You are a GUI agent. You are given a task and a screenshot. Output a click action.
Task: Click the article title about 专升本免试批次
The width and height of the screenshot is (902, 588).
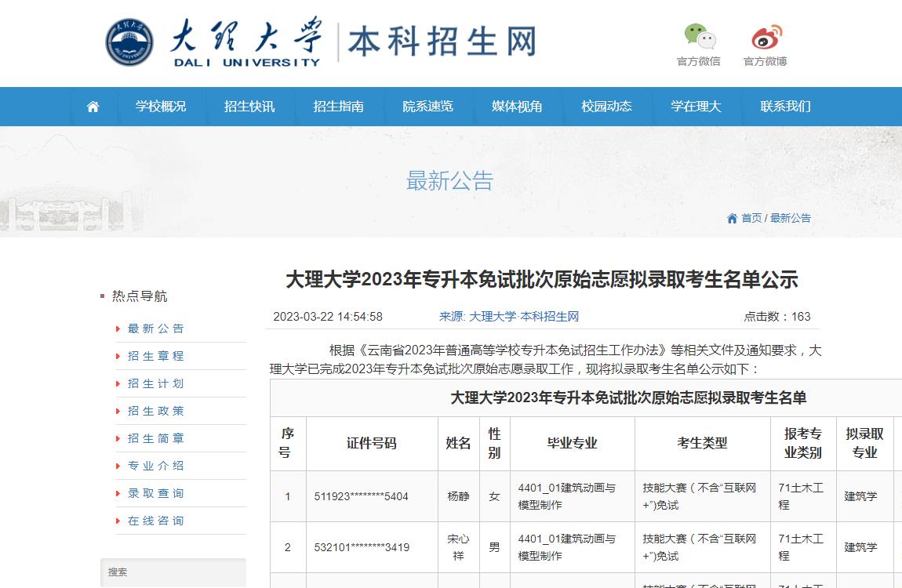pyautogui.click(x=542, y=279)
